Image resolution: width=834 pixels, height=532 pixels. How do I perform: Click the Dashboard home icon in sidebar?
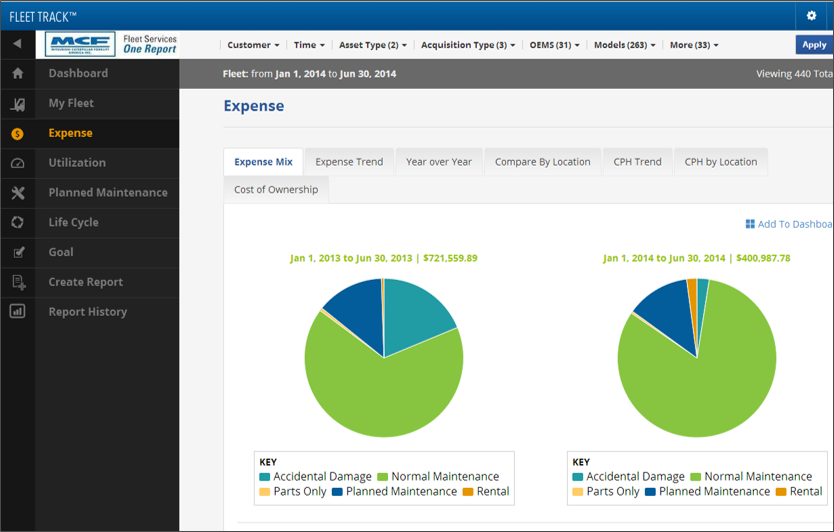tap(17, 74)
